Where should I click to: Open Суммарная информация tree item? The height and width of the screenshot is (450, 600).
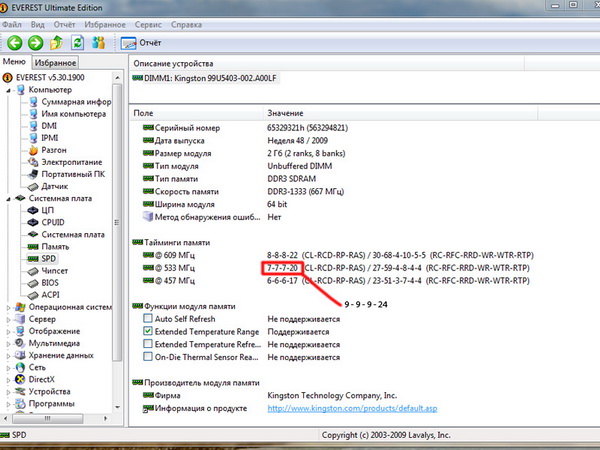click(76, 102)
